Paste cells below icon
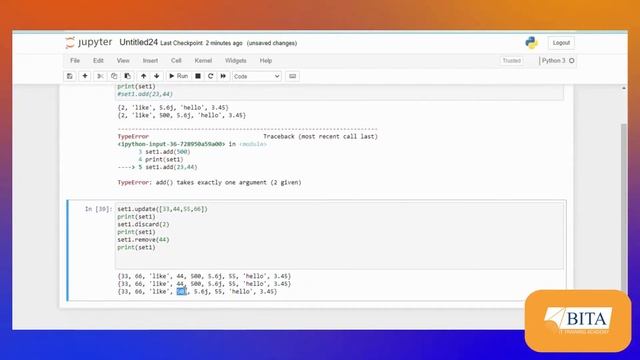The height and width of the screenshot is (360, 640). coord(128,76)
